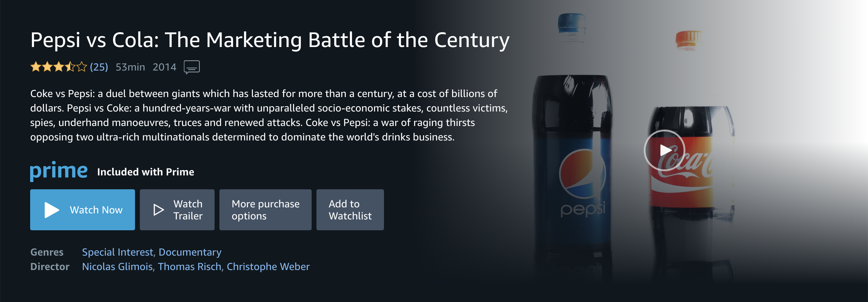Image resolution: width=868 pixels, height=302 pixels.
Task: Select director Nicolas Glimois
Action: [x=117, y=266]
